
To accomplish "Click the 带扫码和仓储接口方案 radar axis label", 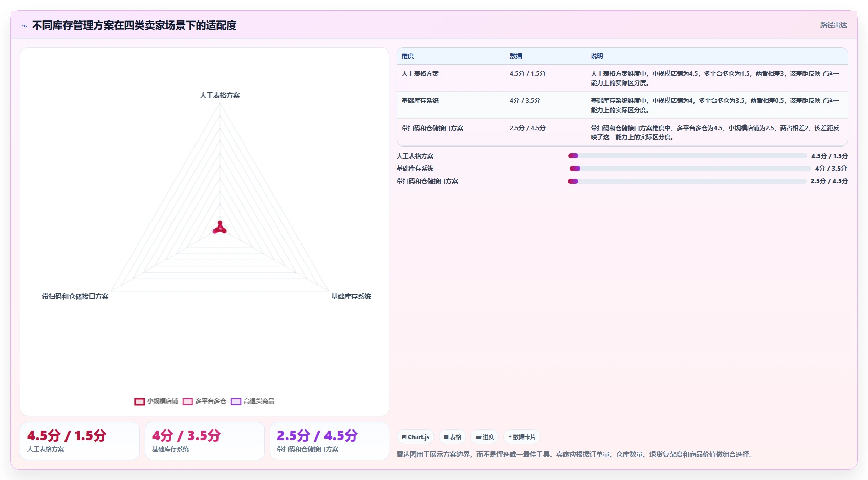I will tap(75, 296).
